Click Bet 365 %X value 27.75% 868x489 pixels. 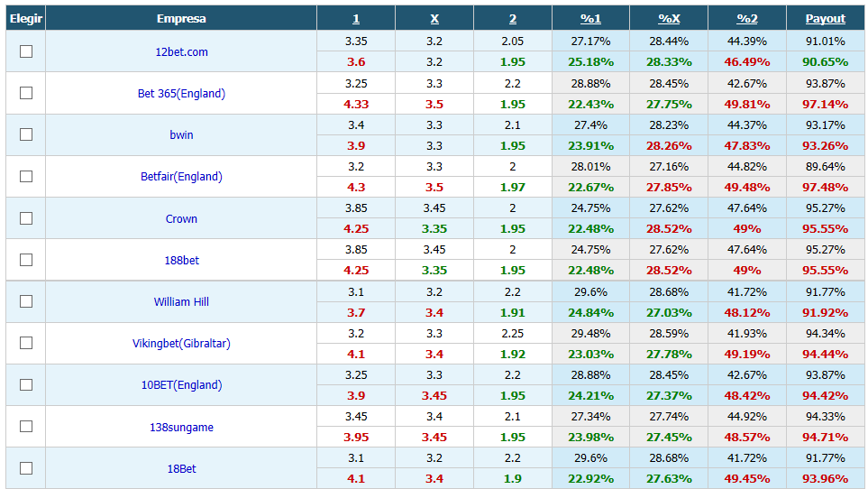pos(669,104)
